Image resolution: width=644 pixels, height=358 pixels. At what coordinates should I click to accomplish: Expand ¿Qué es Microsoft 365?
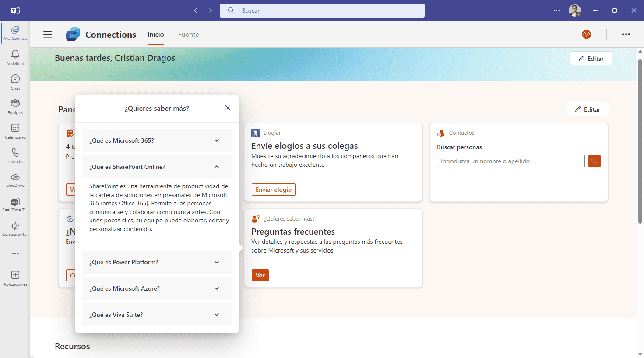click(x=157, y=140)
